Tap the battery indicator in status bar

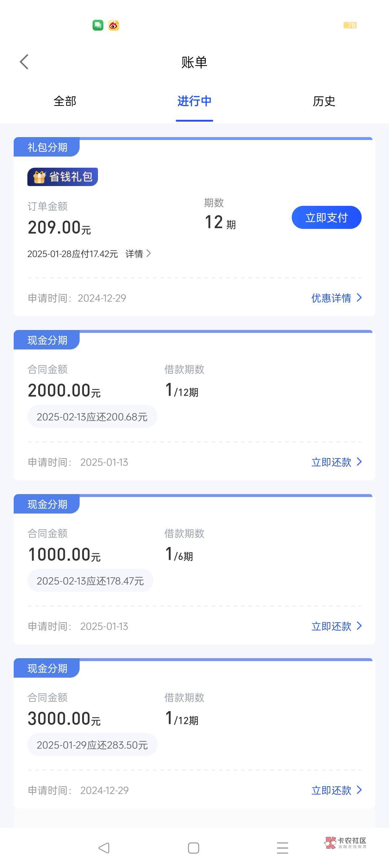(350, 25)
